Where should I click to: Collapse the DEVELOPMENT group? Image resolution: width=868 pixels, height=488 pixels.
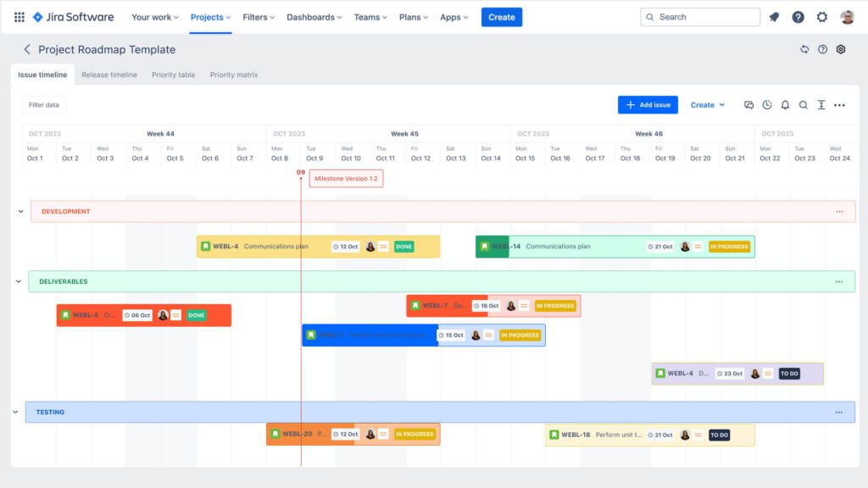[x=20, y=211]
